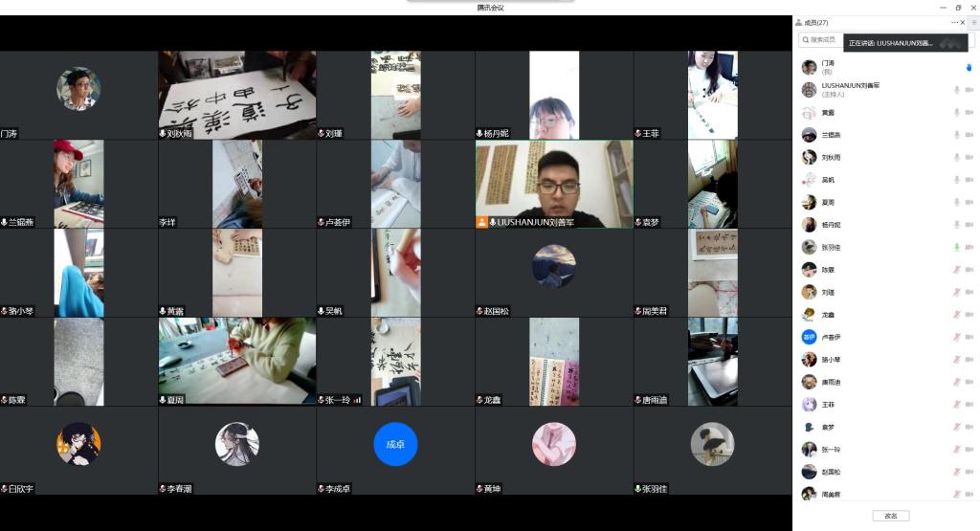Click green microphone icon next to 张羽佳 in list
The image size is (980, 531).
(x=956, y=247)
